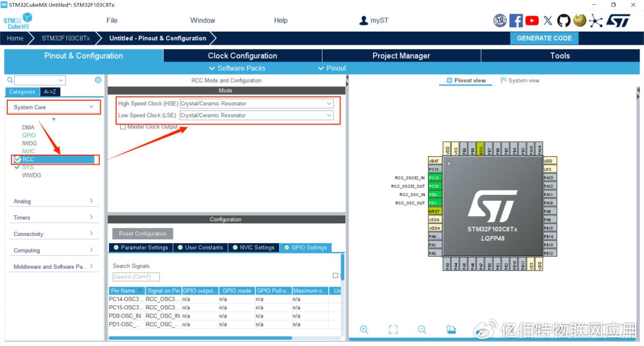Open the GitHub icon in header
The image size is (644, 346).
[564, 20]
